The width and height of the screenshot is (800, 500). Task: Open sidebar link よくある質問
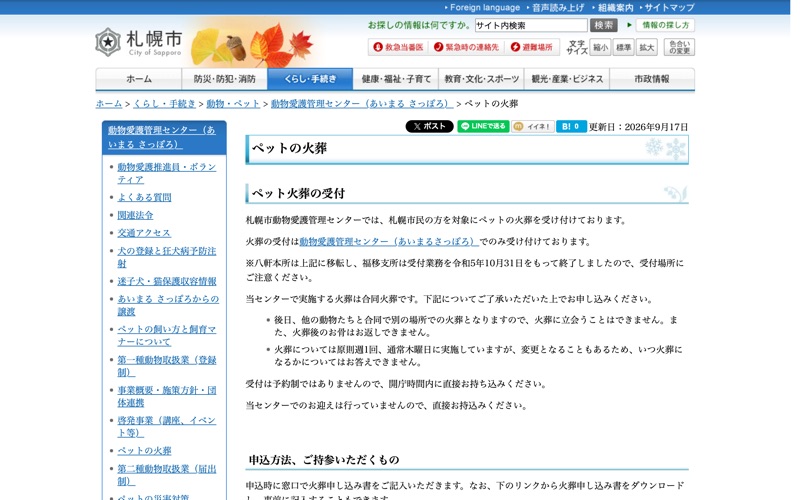[x=144, y=197]
